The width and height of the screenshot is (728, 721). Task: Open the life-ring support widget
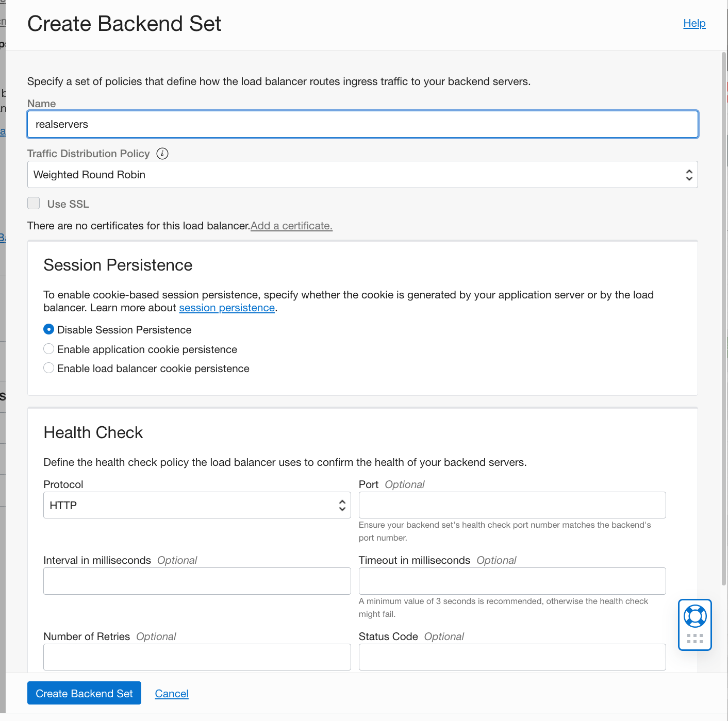click(x=694, y=616)
